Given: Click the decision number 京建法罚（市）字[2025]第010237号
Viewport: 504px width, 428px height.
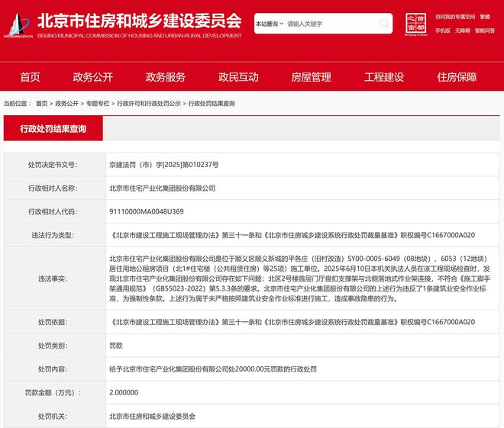Looking at the screenshot, I should [x=164, y=165].
